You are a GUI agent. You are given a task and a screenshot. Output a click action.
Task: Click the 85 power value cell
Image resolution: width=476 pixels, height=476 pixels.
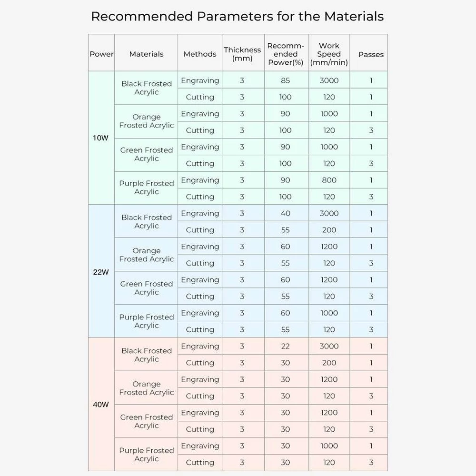pos(286,80)
